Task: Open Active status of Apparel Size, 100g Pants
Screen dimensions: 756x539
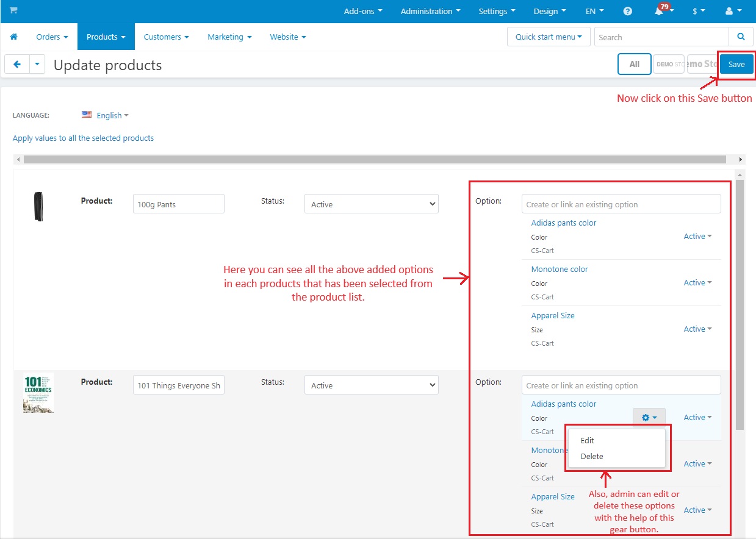Action: pos(698,329)
